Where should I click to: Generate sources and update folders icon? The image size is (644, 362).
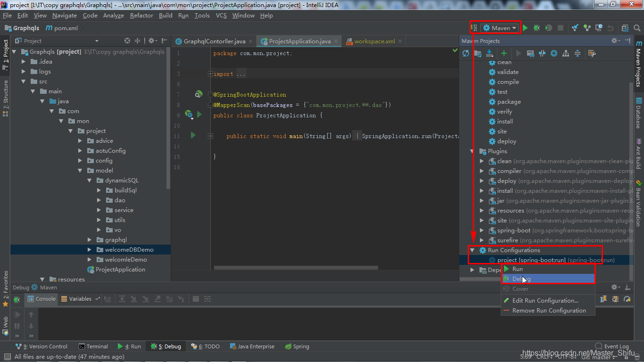click(x=478, y=53)
